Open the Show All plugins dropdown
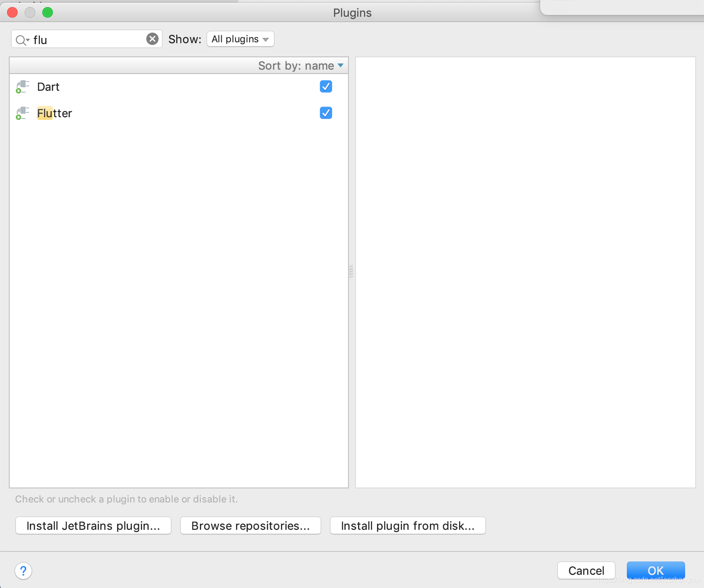This screenshot has height=588, width=704. coord(241,39)
